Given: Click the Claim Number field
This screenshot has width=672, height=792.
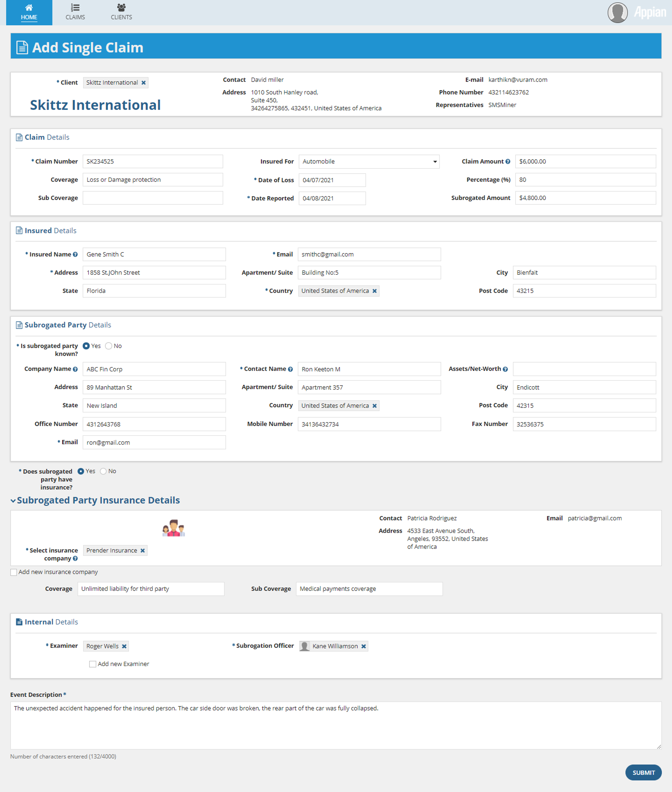Looking at the screenshot, I should tap(153, 162).
